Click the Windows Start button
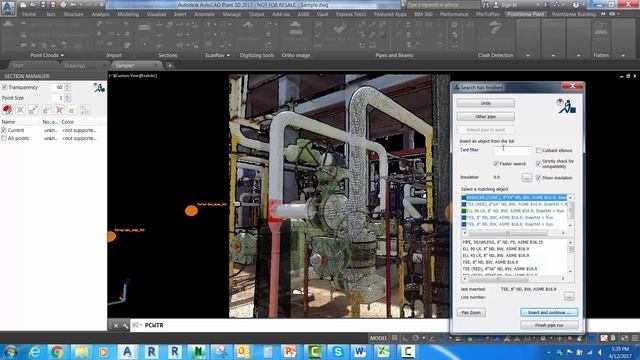This screenshot has height=360, width=640. point(10,352)
